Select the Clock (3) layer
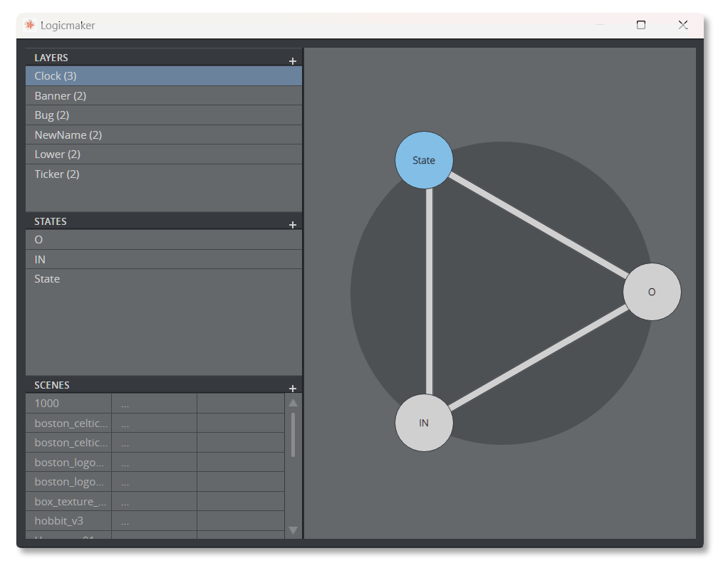The height and width of the screenshot is (563, 728). tap(56, 76)
